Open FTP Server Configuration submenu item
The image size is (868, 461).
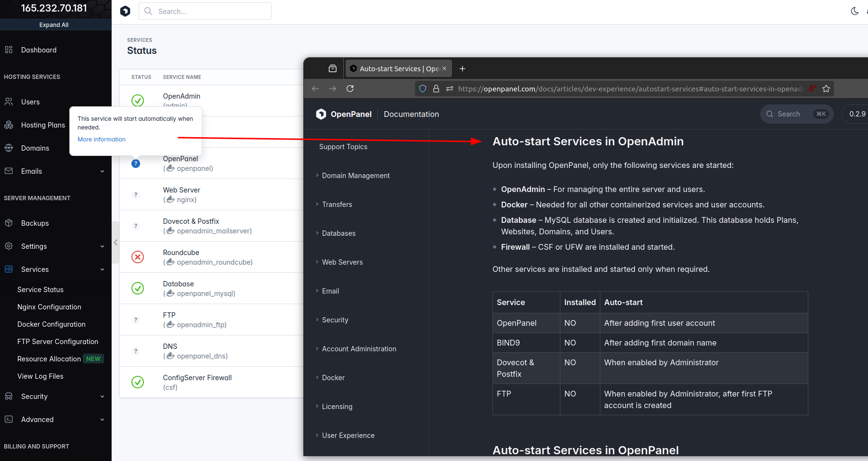click(x=58, y=342)
